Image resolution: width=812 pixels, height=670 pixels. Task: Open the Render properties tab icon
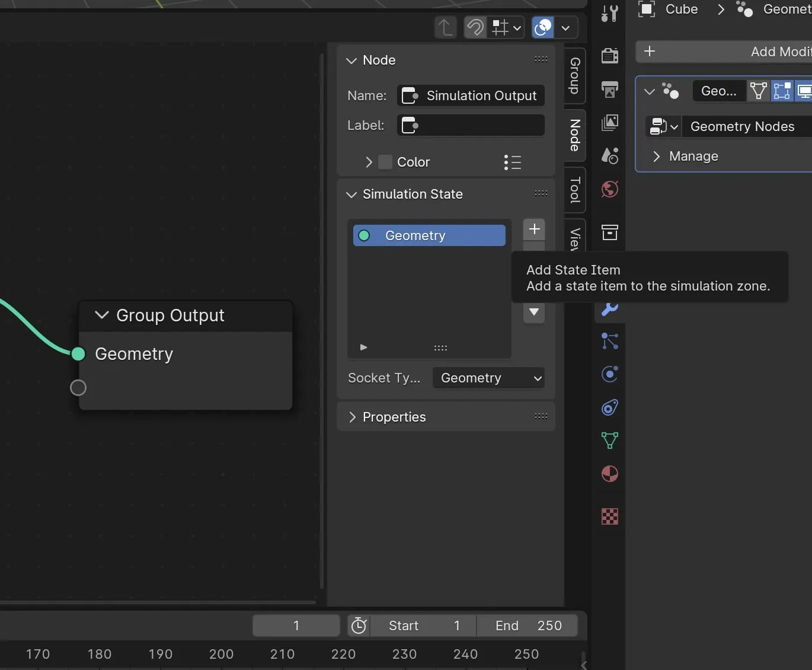coord(610,56)
